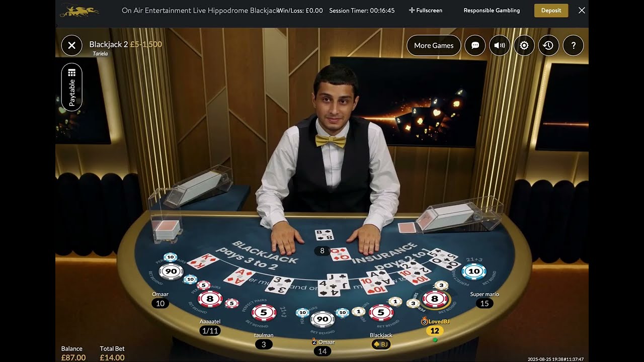Click the LovedBJ player name label
The width and height of the screenshot is (644, 362).
click(x=439, y=321)
